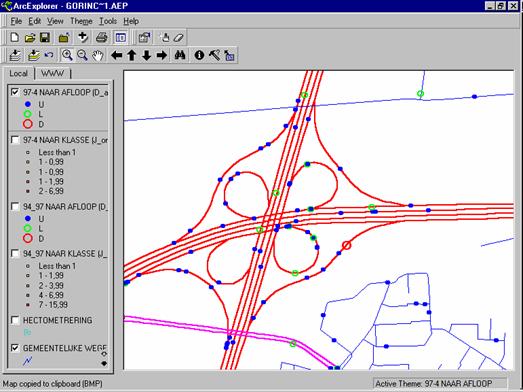Uncheck the GEMEENTELIJKE WEGE theme
523x392 pixels.
15,348
